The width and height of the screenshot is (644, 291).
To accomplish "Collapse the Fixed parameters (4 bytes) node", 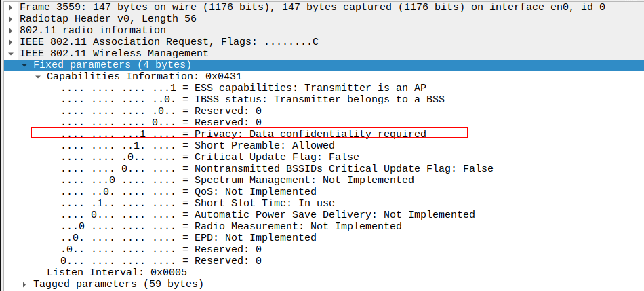I will pyautogui.click(x=25, y=65).
